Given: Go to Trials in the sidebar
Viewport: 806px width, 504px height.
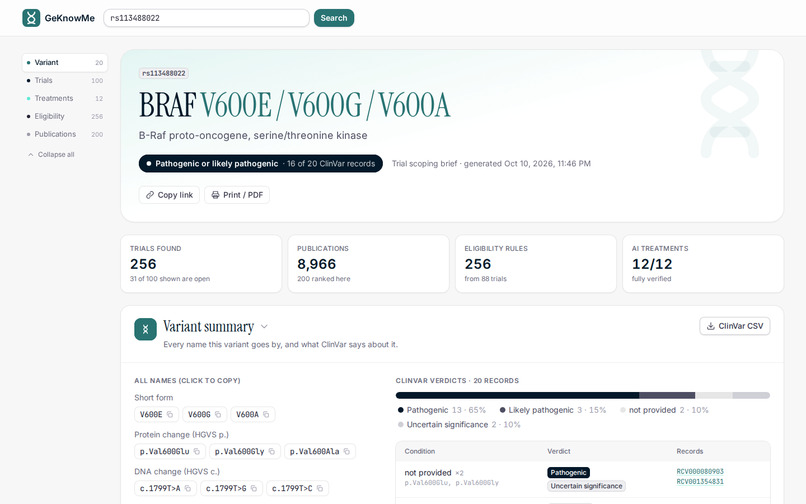Looking at the screenshot, I should [65, 81].
